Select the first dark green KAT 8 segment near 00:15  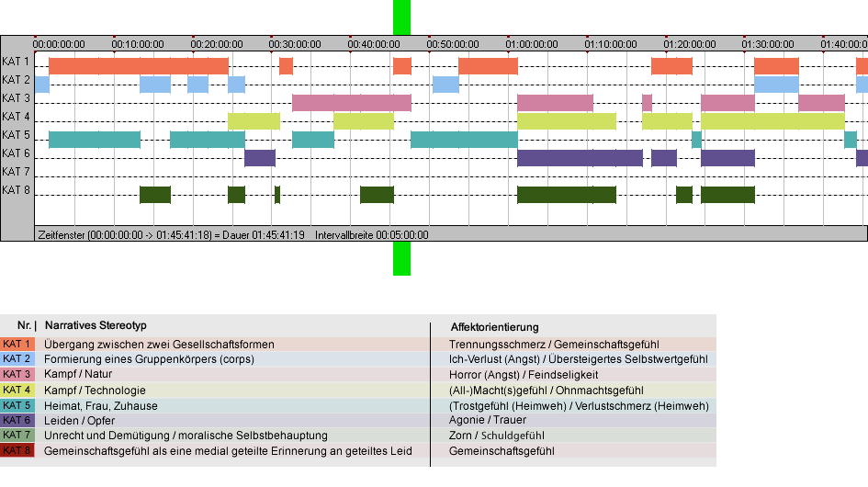tap(155, 195)
